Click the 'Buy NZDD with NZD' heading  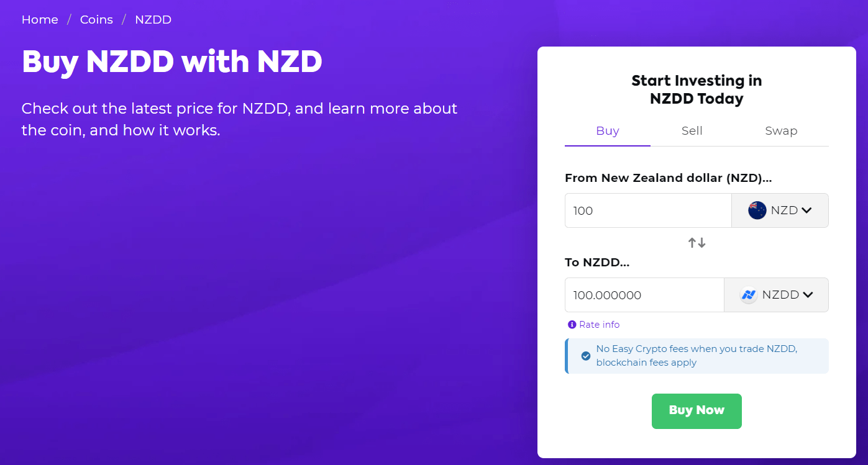pyautogui.click(x=172, y=61)
